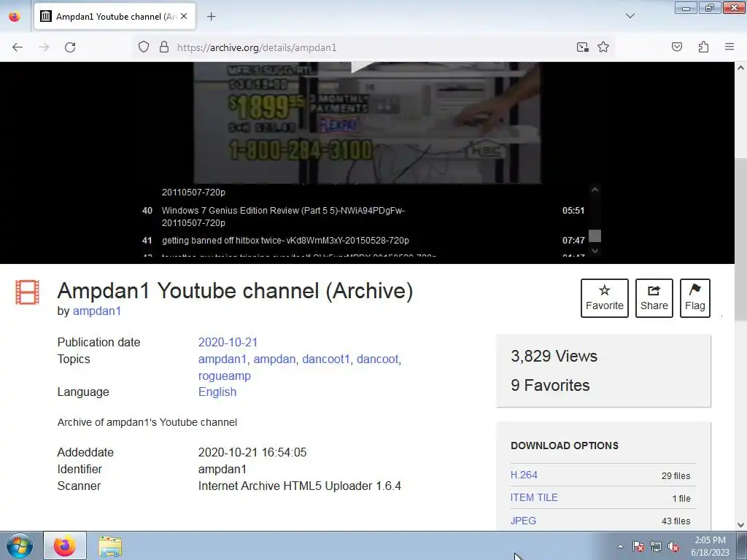Click the taskbar clock showing 2:05 PM

click(x=710, y=546)
